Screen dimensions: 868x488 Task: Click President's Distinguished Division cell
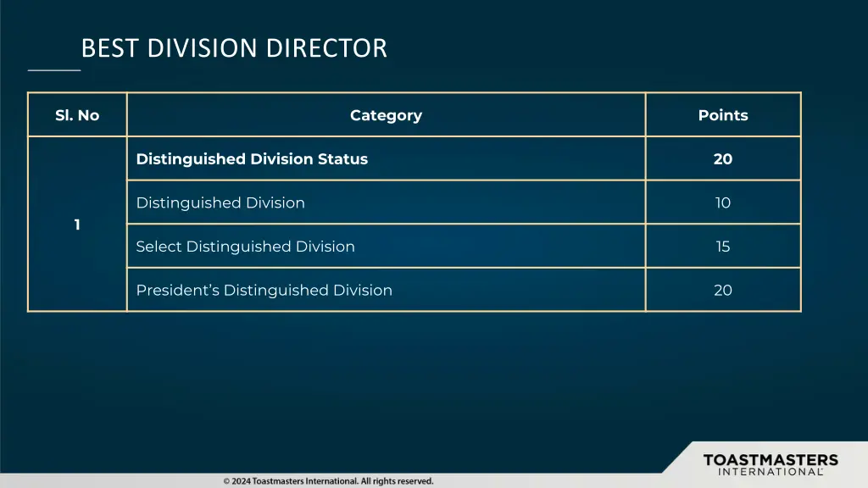tap(386, 290)
